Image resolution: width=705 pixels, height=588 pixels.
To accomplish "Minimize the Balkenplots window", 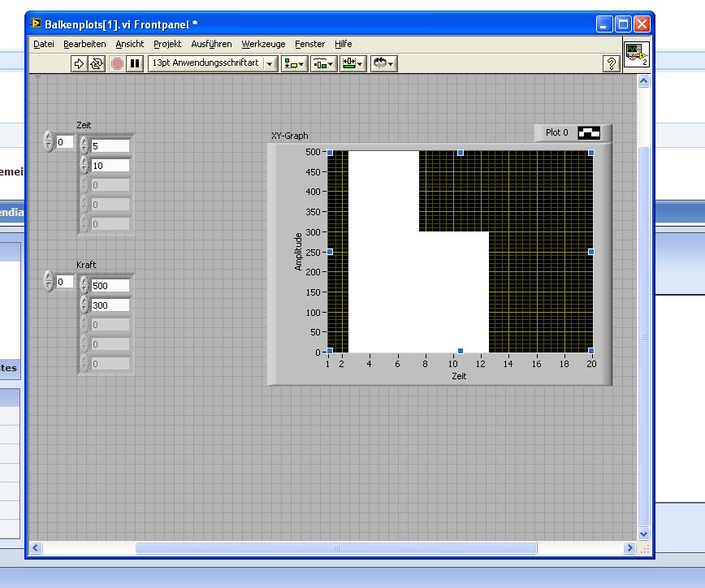I will click(603, 24).
